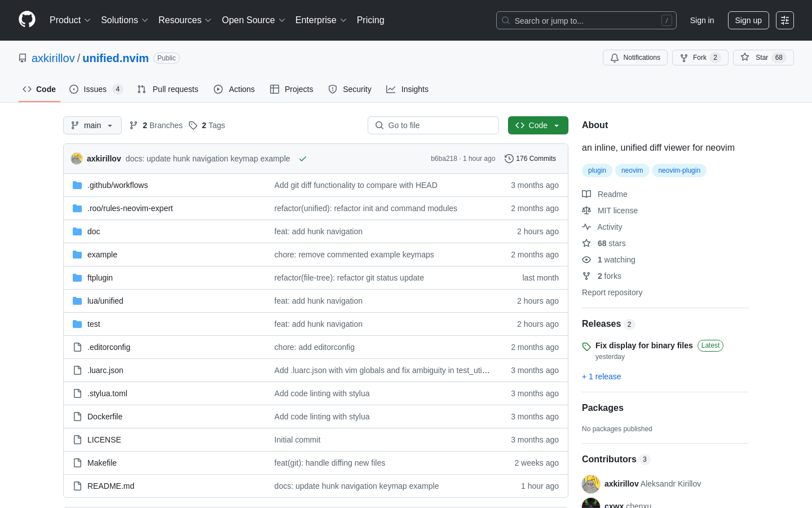View the commit status check mark
This screenshot has height=508, width=812.
coord(303,159)
